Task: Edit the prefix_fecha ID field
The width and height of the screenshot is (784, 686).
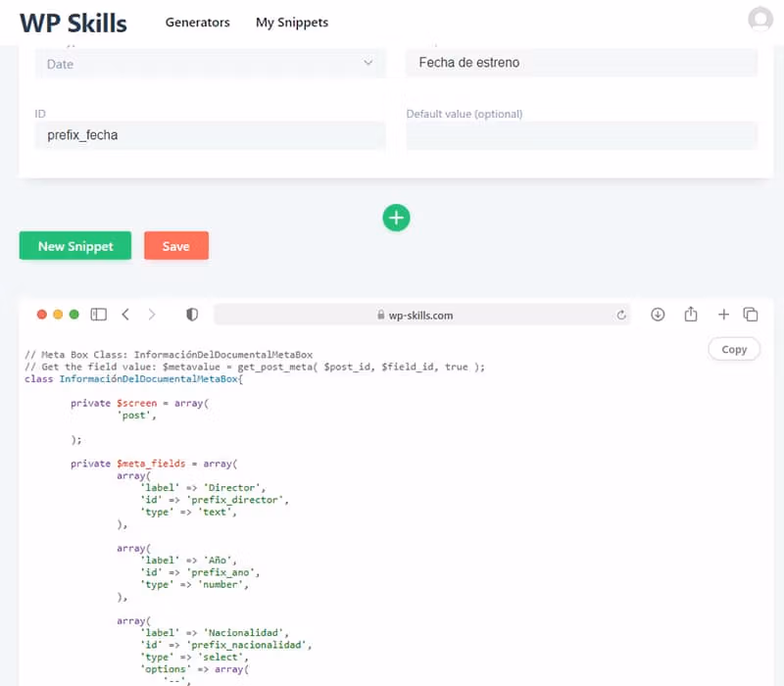Action: click(x=210, y=135)
